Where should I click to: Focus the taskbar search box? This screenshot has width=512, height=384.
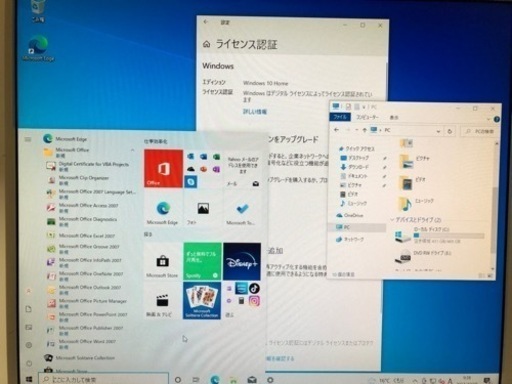point(105,379)
